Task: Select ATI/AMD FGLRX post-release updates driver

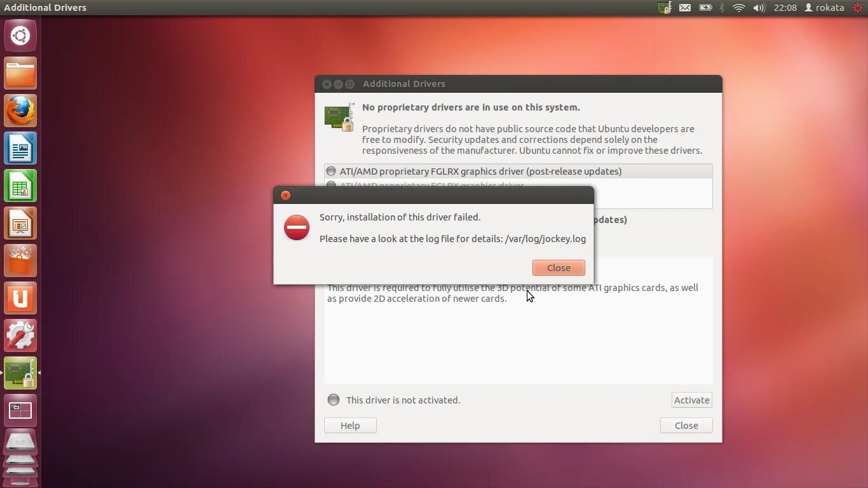Action: tap(518, 171)
